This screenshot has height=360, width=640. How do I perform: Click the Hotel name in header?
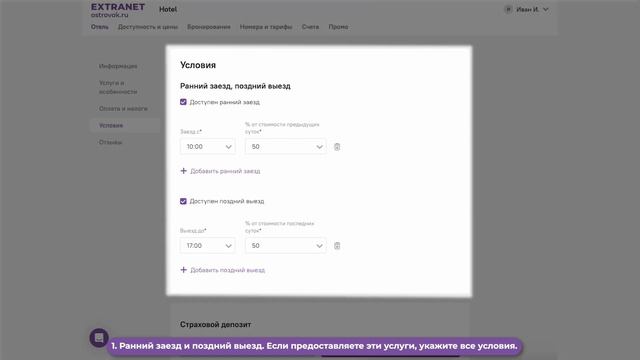[168, 9]
